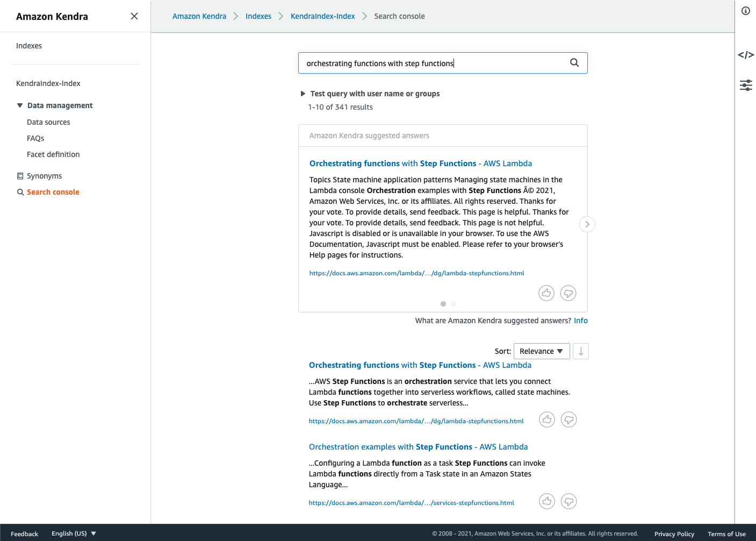Click Info link about suggested answers
Image resolution: width=756 pixels, height=541 pixels.
(581, 321)
